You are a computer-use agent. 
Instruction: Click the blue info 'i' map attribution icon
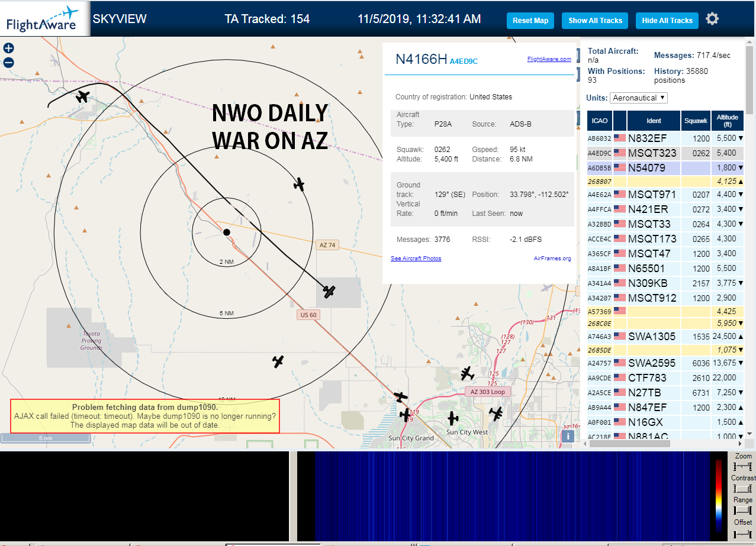[568, 436]
